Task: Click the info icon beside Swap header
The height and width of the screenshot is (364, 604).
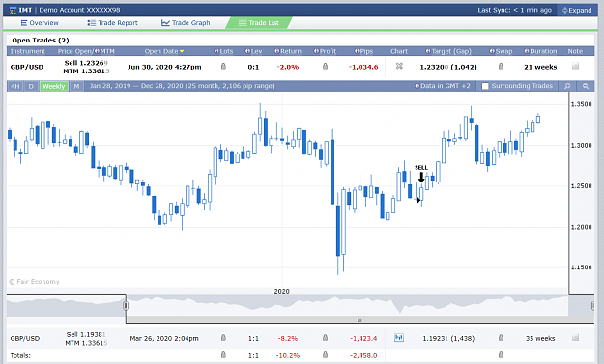Action: tap(492, 51)
